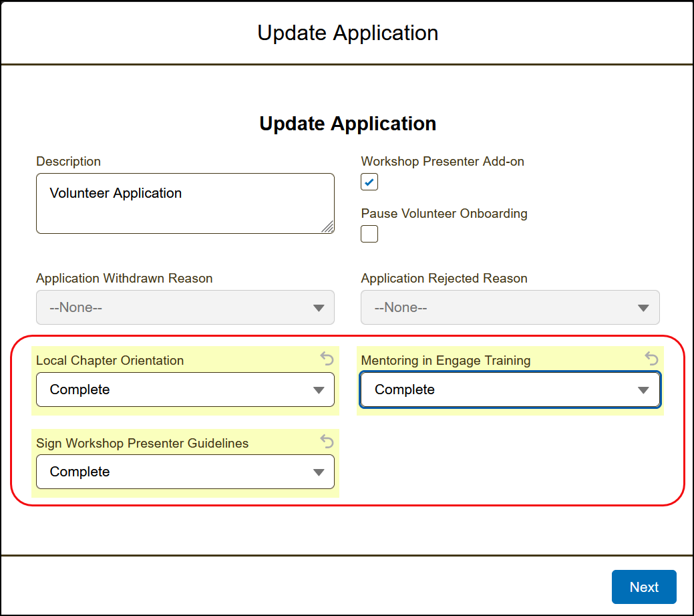The image size is (694, 616).
Task: Undo the Local Chapter Orientation change
Action: [x=327, y=359]
